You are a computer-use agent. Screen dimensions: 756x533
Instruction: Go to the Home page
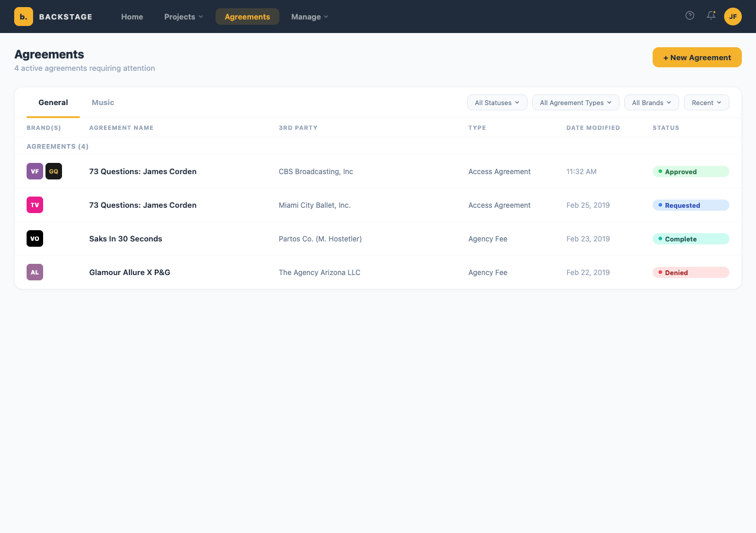(x=132, y=17)
